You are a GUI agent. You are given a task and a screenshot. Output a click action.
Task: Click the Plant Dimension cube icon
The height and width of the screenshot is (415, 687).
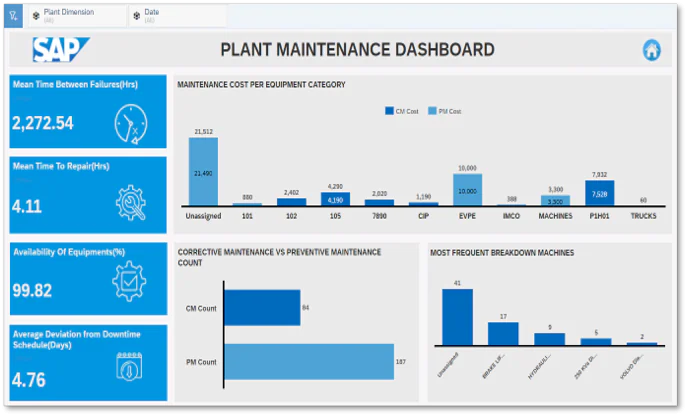[36, 16]
